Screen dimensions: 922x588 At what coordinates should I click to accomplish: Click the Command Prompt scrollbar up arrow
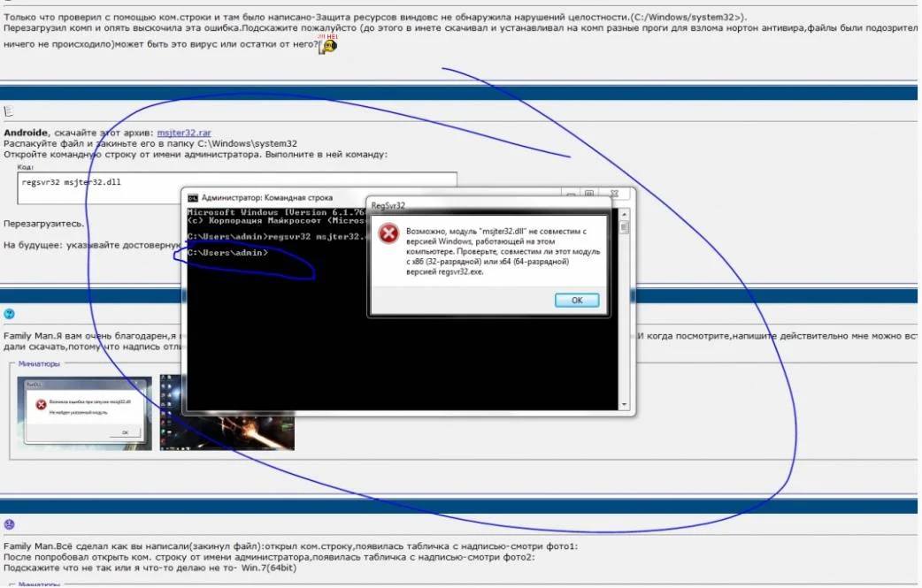pyautogui.click(x=624, y=214)
